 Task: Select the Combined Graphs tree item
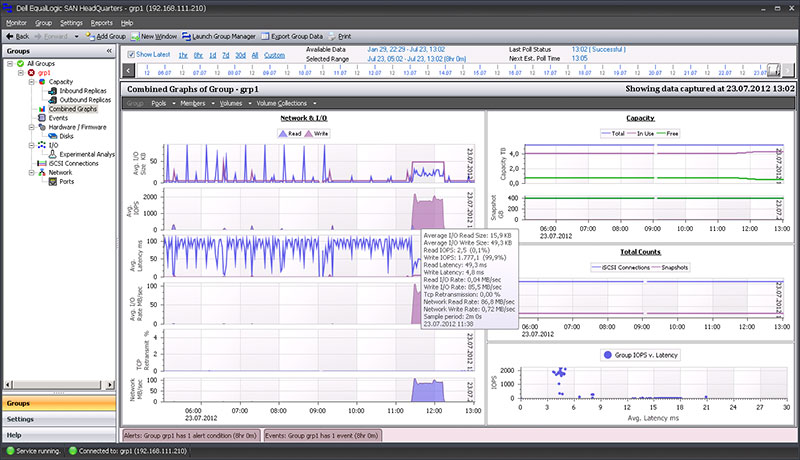[x=72, y=109]
